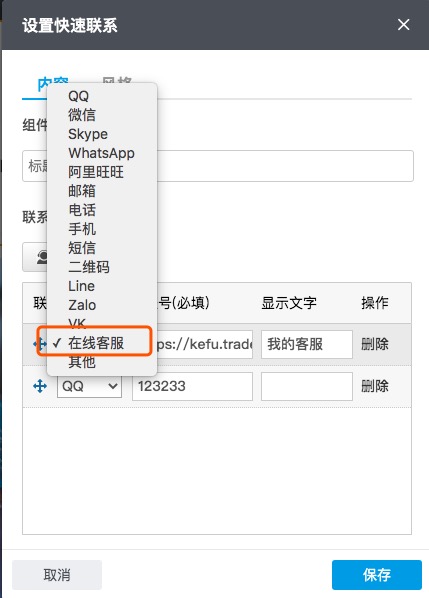Choose WhatsApp in the contact type list
Image resolution: width=429 pixels, height=598 pixels.
pos(102,153)
